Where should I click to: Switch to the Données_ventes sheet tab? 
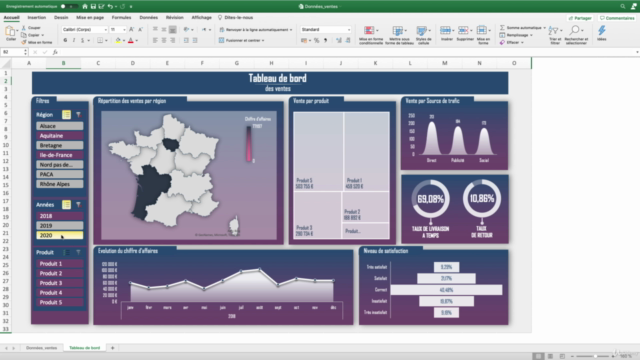click(x=42, y=348)
